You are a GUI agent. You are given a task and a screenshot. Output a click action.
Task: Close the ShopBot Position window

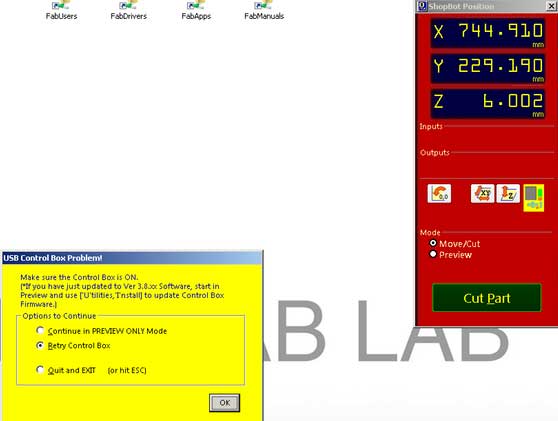point(551,6)
